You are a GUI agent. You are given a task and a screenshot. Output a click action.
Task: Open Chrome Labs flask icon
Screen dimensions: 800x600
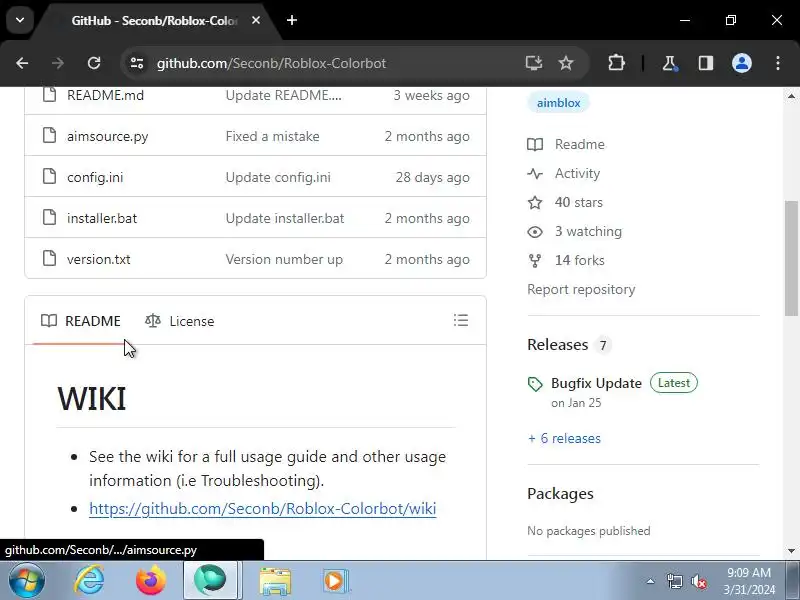(x=669, y=63)
